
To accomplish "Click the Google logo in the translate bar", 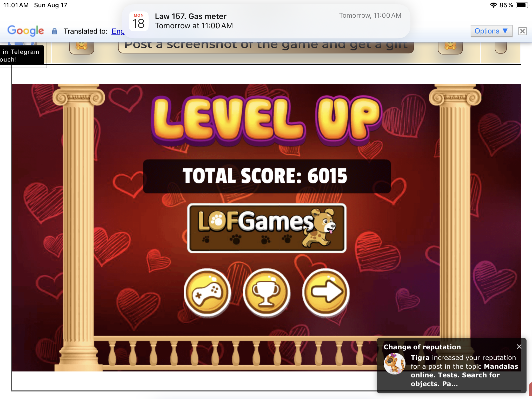I will coord(26,31).
